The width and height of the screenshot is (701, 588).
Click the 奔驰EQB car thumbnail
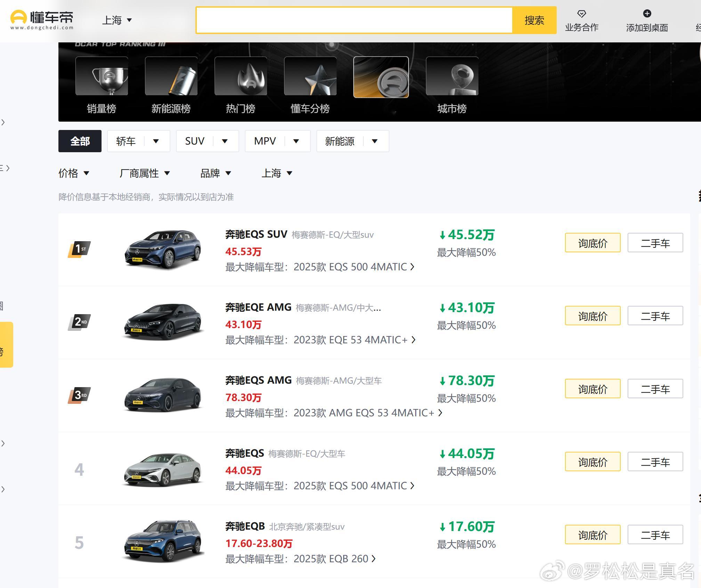163,541
